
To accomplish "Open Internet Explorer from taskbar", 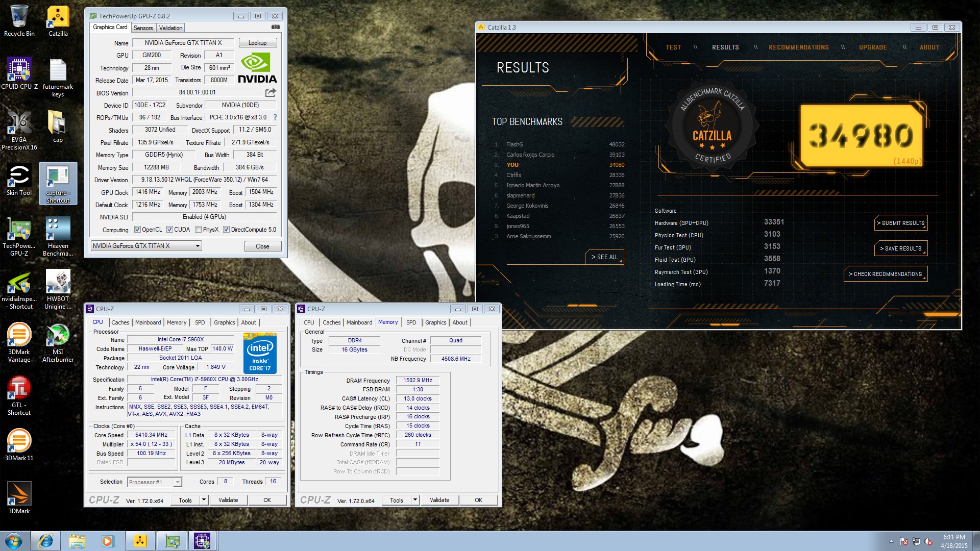I will [45, 541].
